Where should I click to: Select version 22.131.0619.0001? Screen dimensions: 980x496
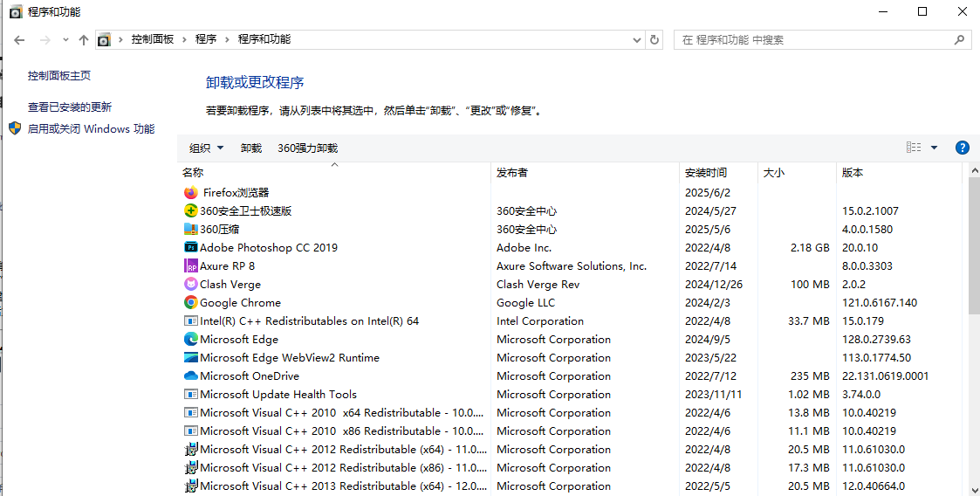885,375
